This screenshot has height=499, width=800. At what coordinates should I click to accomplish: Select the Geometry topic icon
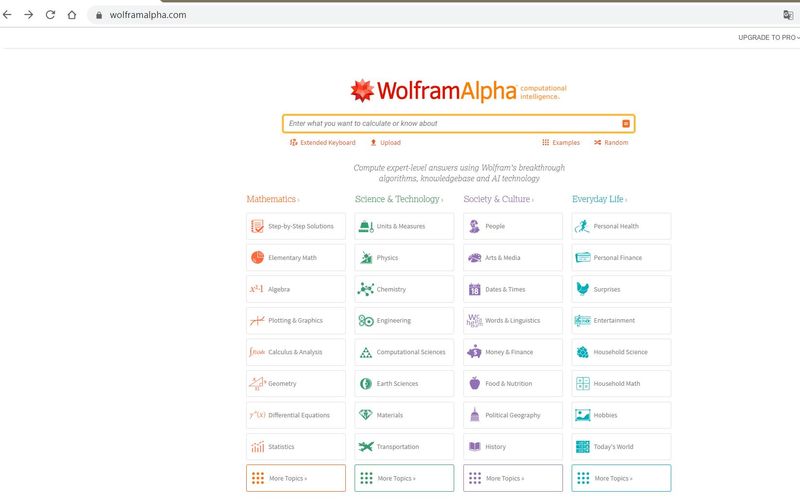[257, 384]
